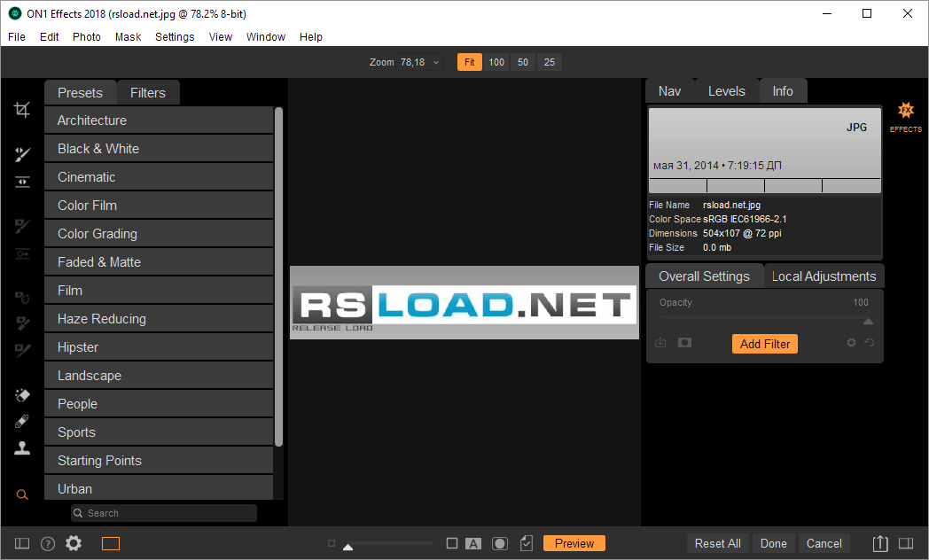Select the Chisel Mask tool
The height and width of the screenshot is (560, 929).
tap(22, 323)
